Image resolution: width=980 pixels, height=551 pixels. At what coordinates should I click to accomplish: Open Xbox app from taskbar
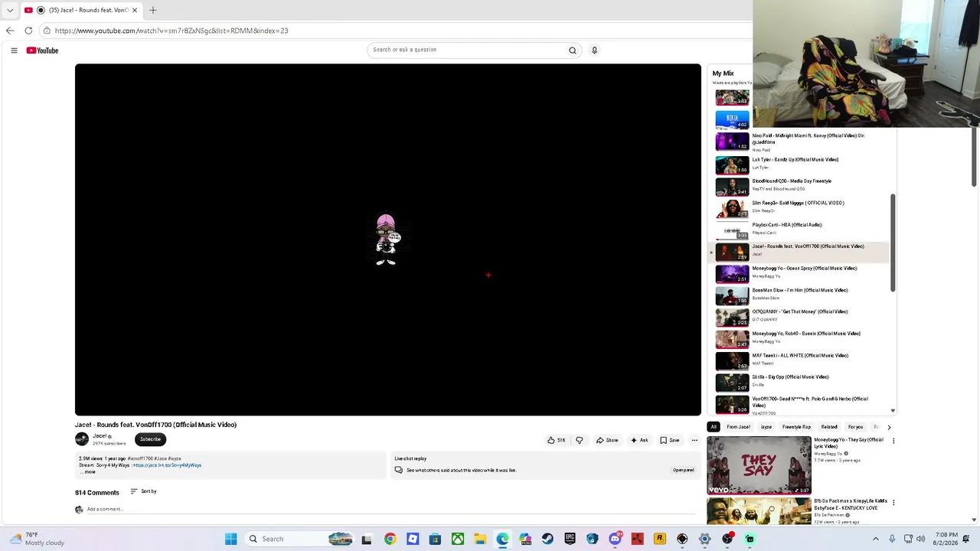[458, 539]
